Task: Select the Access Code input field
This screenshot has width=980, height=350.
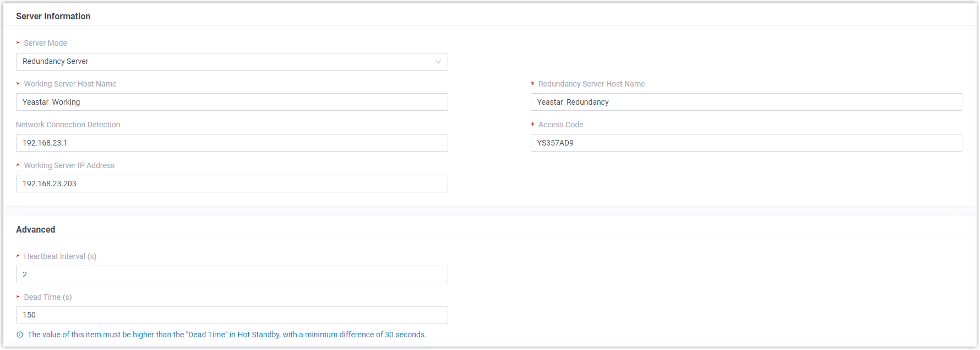Action: pyautogui.click(x=746, y=143)
